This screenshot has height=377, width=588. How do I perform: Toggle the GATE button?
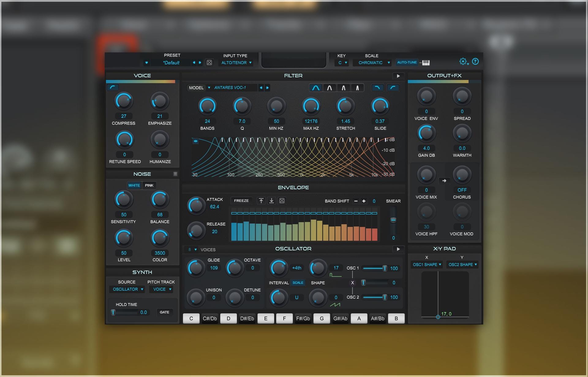coord(164,312)
